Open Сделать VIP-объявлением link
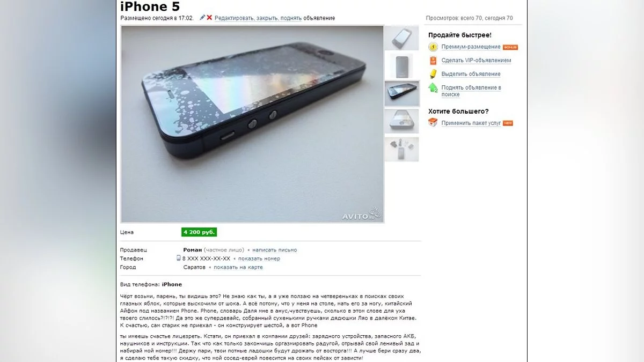The width and height of the screenshot is (644, 362). pos(476,61)
